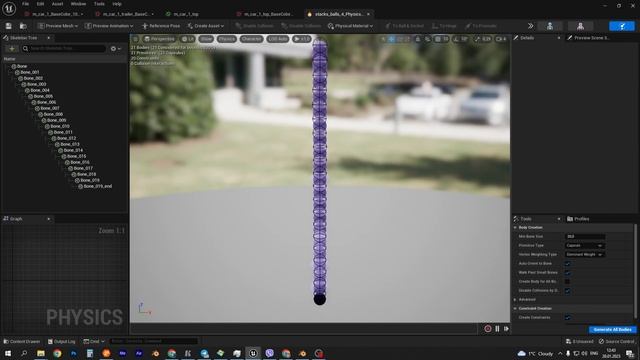Open the viewport Show menu

(x=206, y=39)
